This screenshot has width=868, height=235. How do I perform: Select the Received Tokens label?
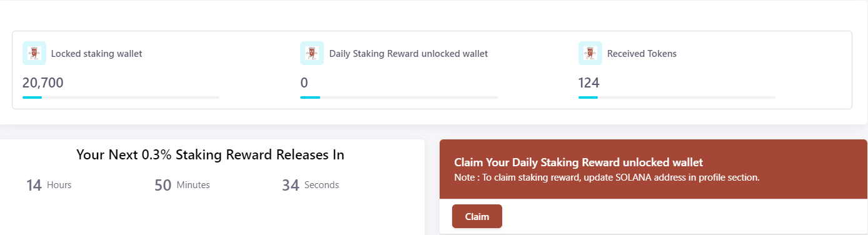coord(642,54)
